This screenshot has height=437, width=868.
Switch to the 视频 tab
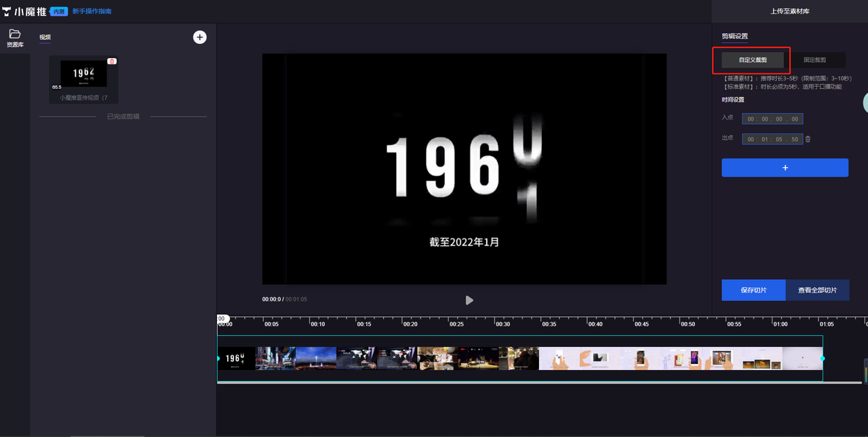point(45,37)
